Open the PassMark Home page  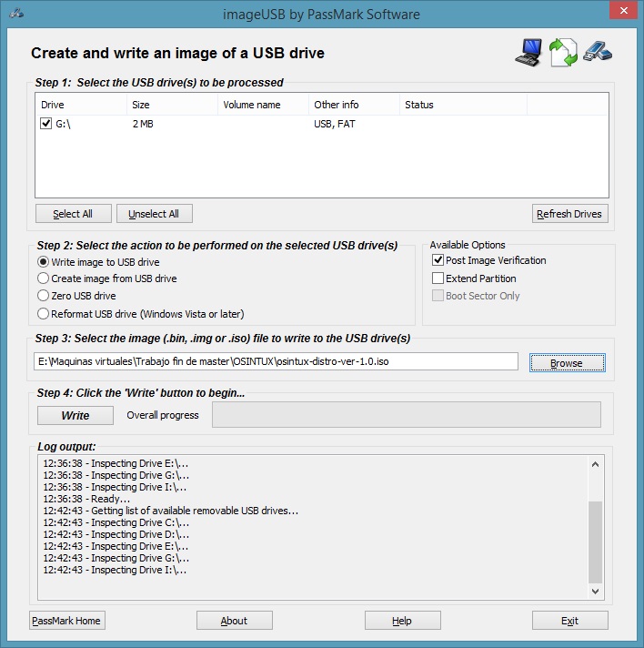point(67,621)
